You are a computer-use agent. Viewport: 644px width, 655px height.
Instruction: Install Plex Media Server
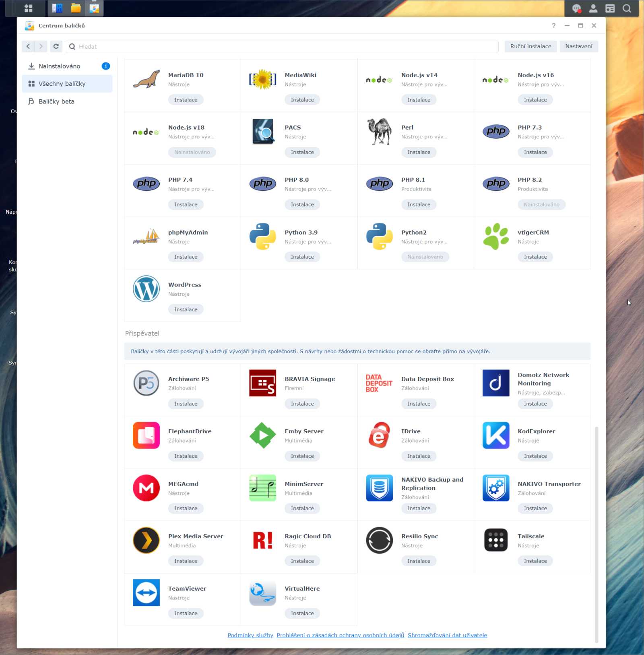tap(186, 561)
